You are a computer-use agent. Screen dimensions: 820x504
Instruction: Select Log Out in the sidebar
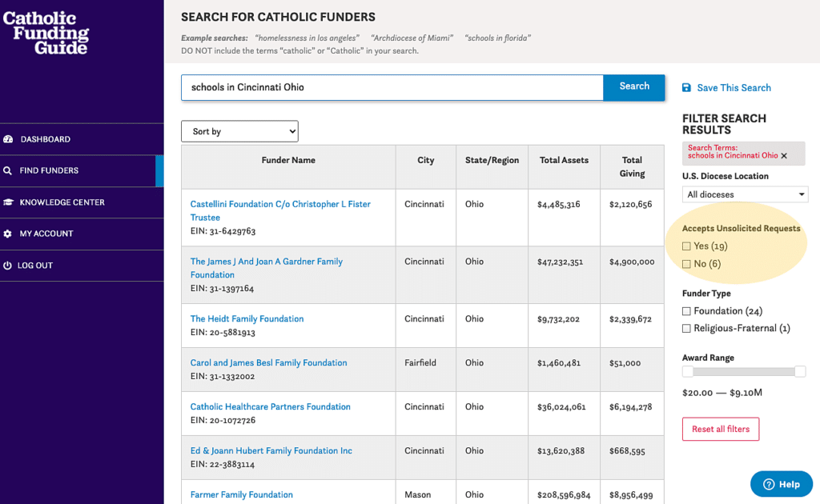[82, 266]
